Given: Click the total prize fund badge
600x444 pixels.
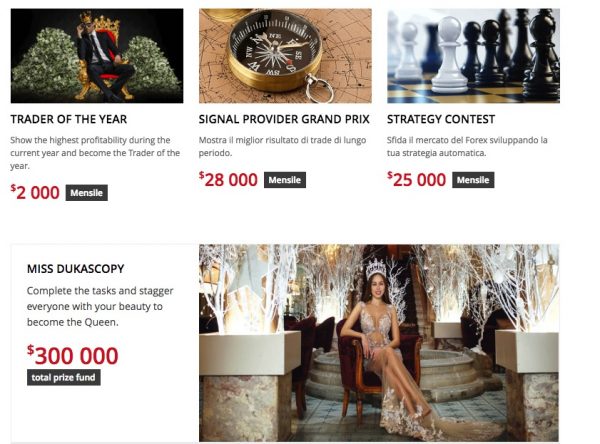Looking at the screenshot, I should [64, 377].
